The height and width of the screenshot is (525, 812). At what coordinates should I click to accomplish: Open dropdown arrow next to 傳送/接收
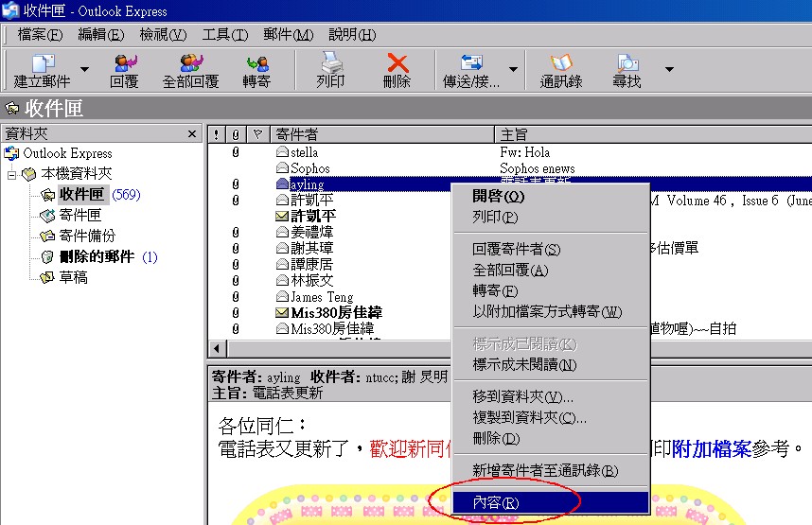514,69
